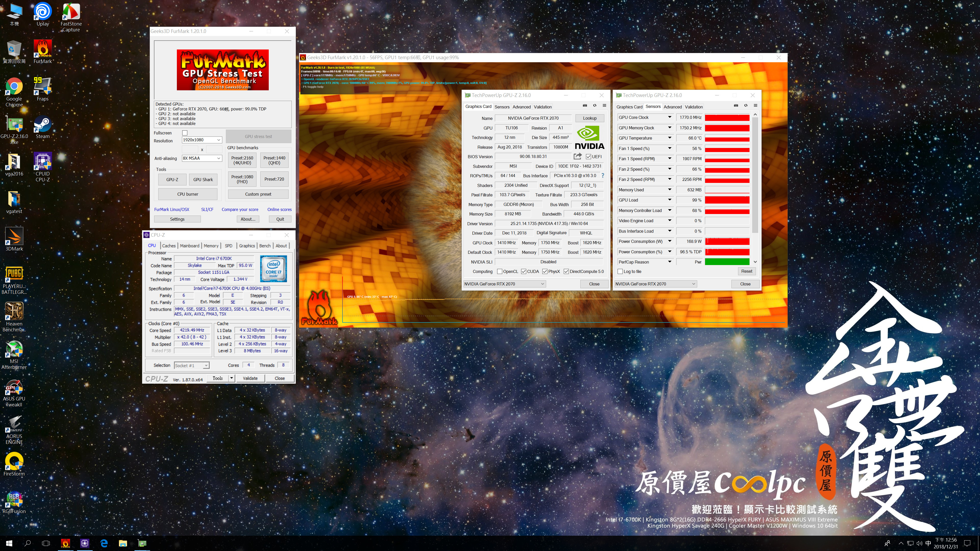Open Microsoft Edge from the taskbar
The width and height of the screenshot is (980, 551).
(104, 543)
